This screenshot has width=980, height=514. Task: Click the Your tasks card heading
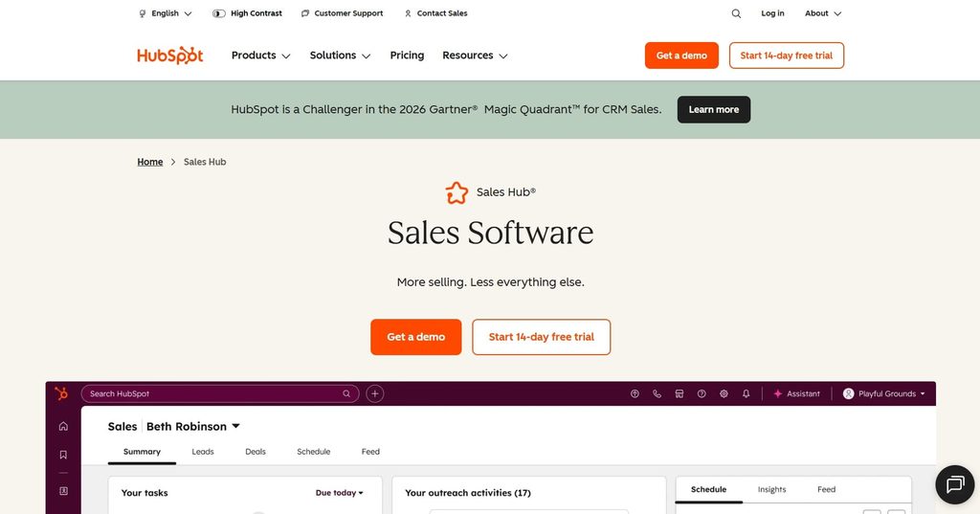pos(145,493)
